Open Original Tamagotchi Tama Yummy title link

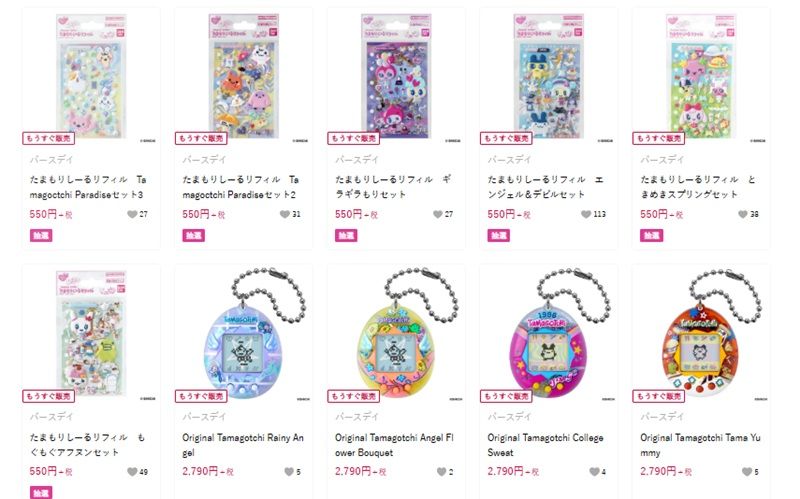(x=701, y=445)
